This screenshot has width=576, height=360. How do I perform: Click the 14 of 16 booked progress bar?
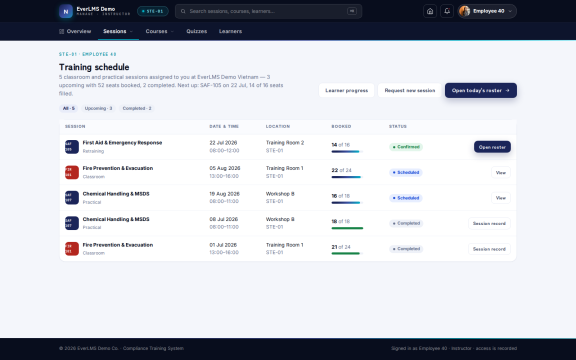coord(347,151)
